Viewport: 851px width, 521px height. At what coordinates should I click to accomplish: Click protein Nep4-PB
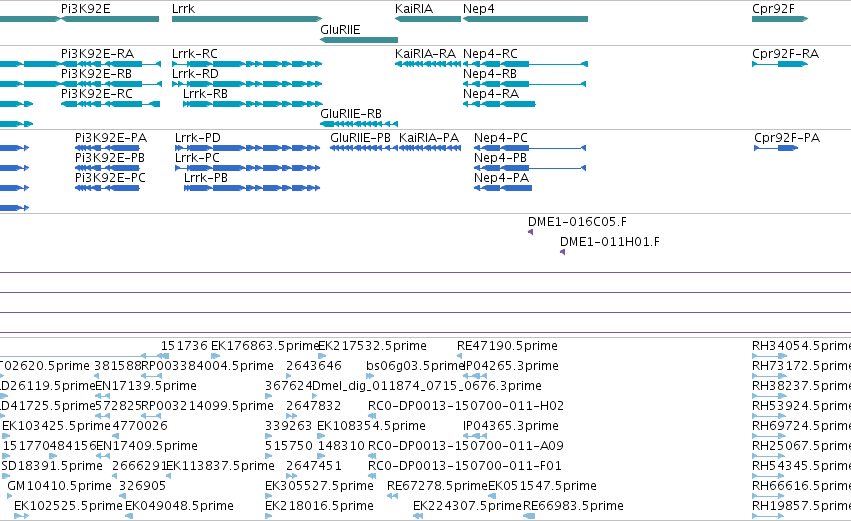click(x=530, y=168)
